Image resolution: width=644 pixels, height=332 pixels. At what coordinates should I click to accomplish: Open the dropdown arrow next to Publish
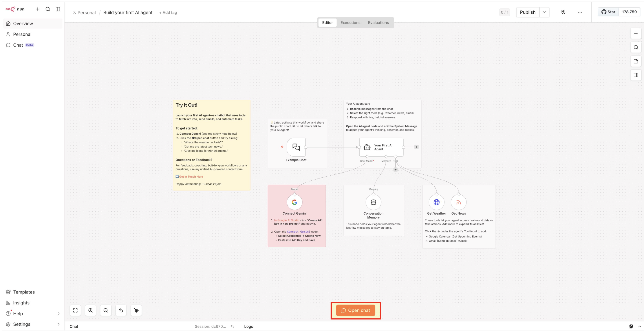pos(545,12)
